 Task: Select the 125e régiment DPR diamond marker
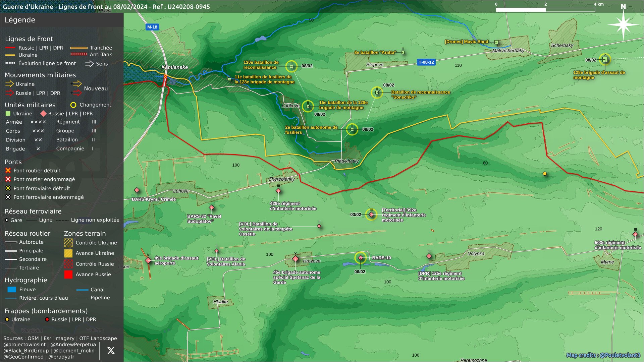tap(429, 256)
